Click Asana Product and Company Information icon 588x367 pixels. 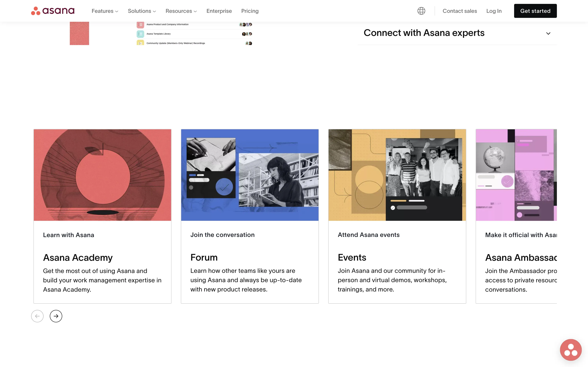pos(140,24)
